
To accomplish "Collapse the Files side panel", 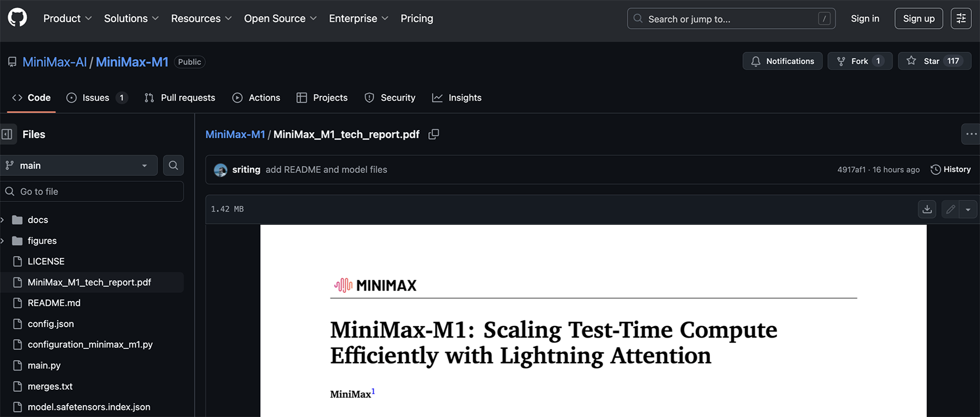I will coord(7,134).
